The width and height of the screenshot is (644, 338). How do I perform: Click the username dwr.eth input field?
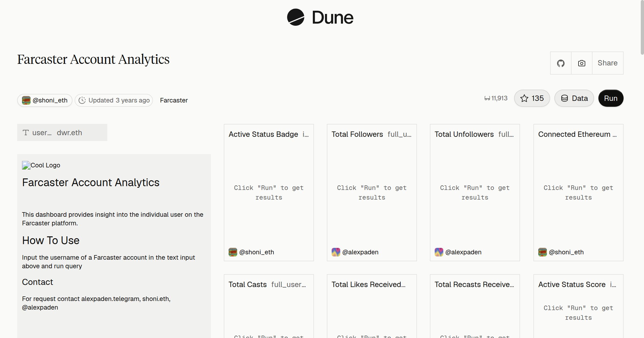coord(62,133)
